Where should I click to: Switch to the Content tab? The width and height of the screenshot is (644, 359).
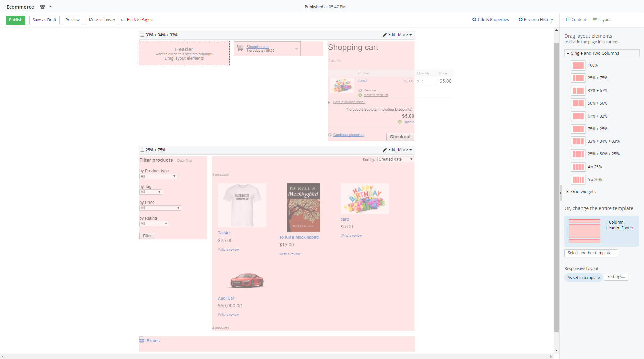576,20
